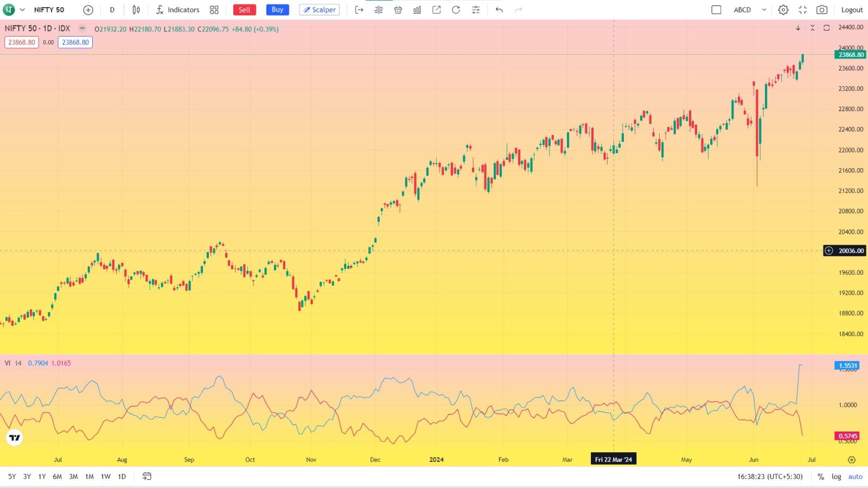Image resolution: width=868 pixels, height=488 pixels.
Task: Click the TradingView logo badge
Action: click(x=15, y=438)
